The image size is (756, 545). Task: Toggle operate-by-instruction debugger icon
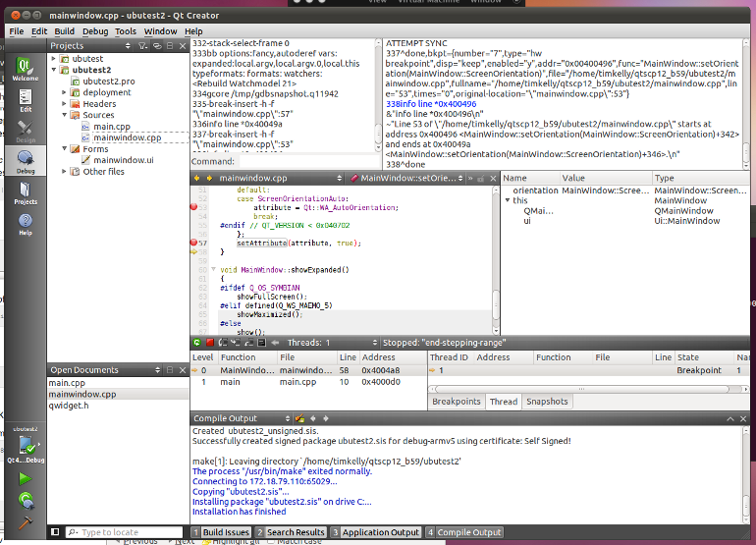(x=261, y=343)
